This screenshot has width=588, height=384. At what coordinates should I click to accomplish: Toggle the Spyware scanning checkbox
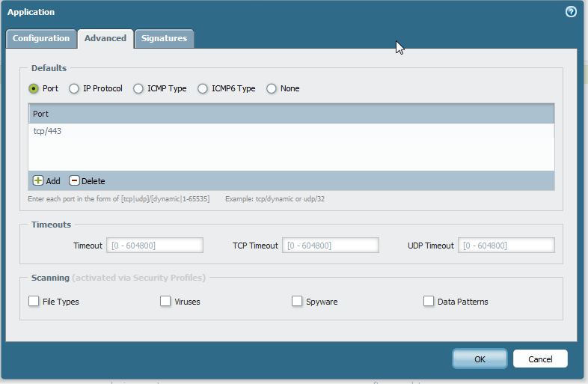[297, 302]
